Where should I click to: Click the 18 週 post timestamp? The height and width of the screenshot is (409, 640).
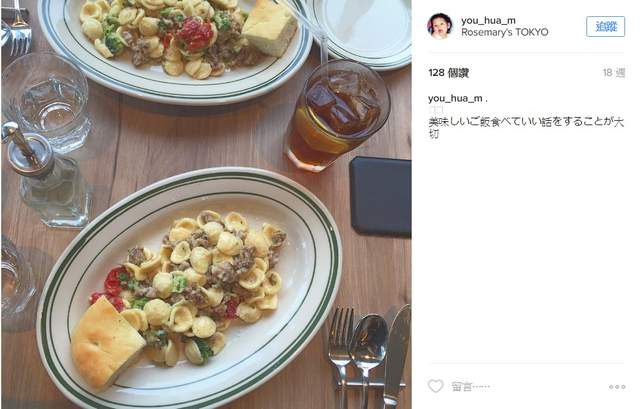tap(614, 73)
